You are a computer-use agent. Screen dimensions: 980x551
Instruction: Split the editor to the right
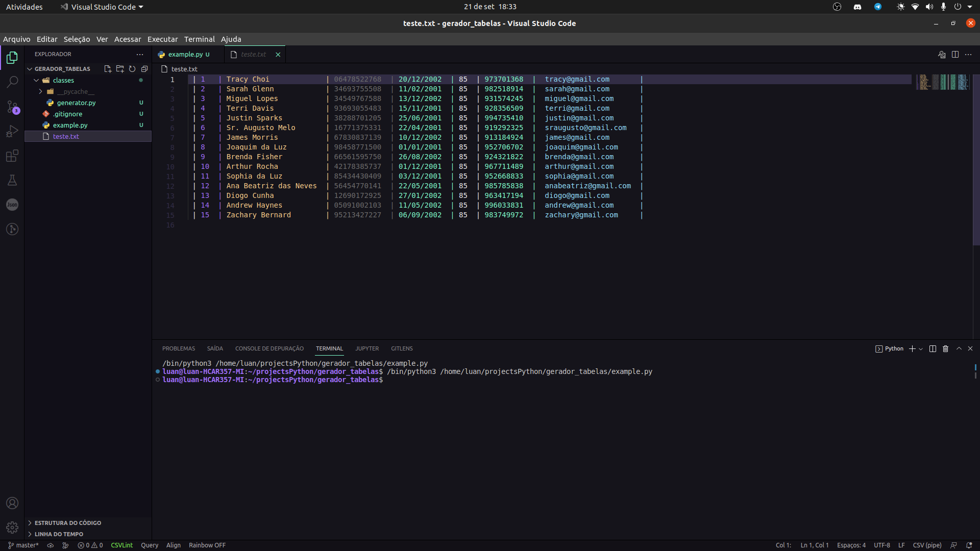955,55
